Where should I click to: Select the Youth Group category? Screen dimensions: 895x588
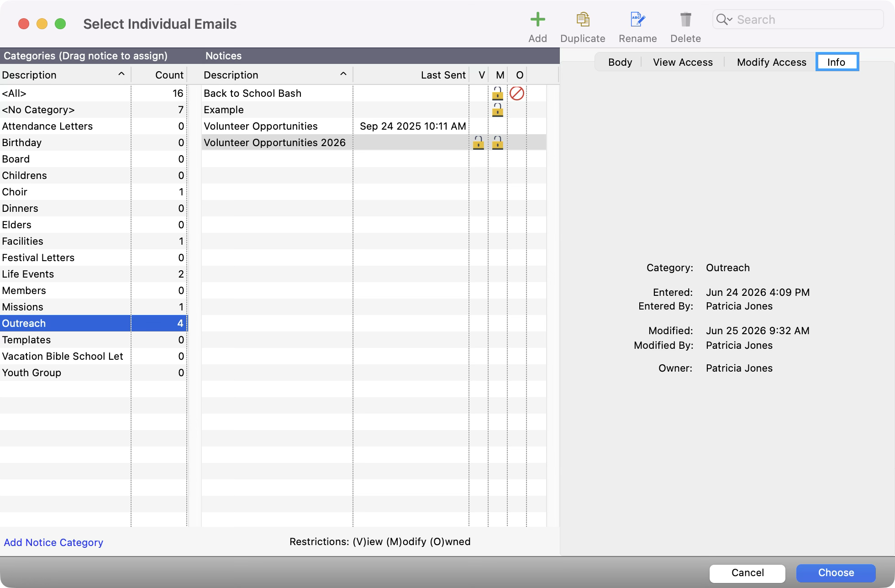pyautogui.click(x=94, y=373)
